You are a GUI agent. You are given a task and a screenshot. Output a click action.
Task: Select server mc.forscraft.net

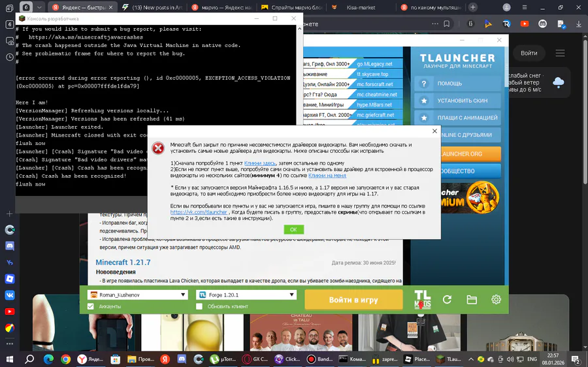[x=374, y=84]
